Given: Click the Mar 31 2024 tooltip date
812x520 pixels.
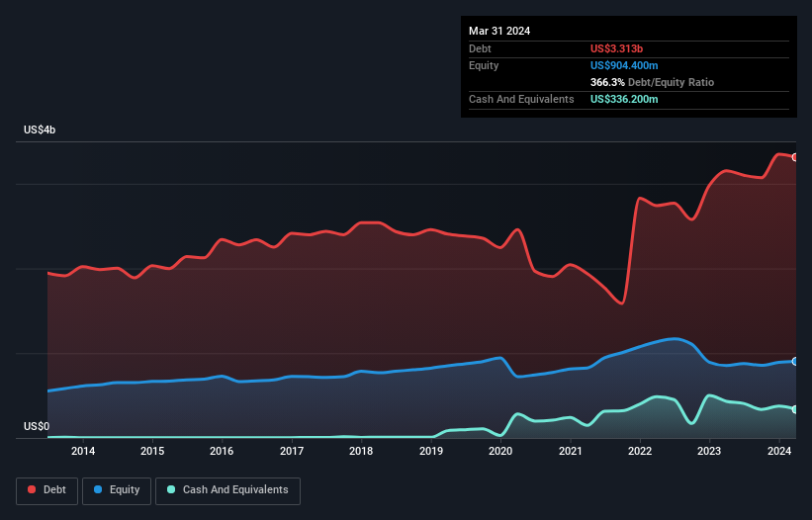Looking at the screenshot, I should pyautogui.click(x=499, y=31).
